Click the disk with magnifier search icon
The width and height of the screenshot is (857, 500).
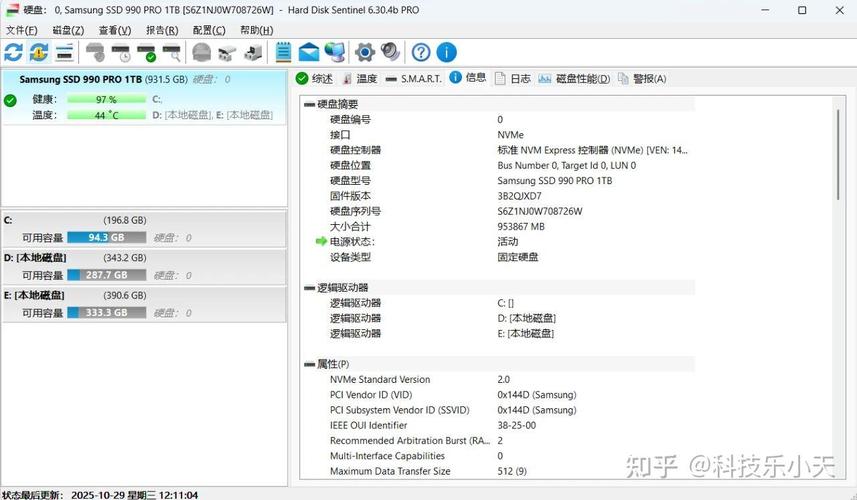(x=172, y=52)
